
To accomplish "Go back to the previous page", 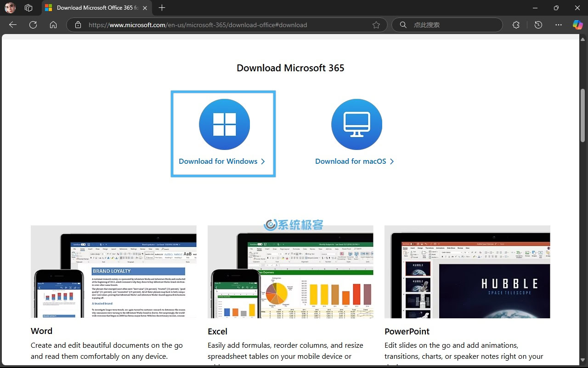I will tap(13, 25).
